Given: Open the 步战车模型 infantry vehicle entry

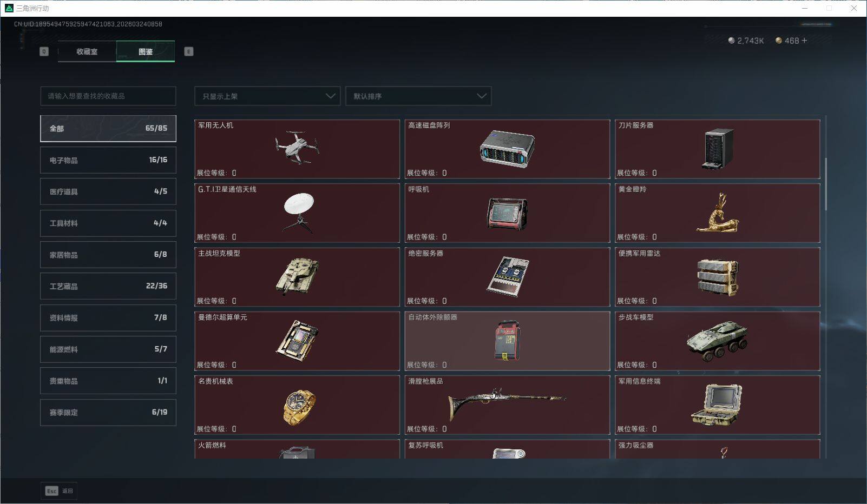Looking at the screenshot, I should [717, 341].
